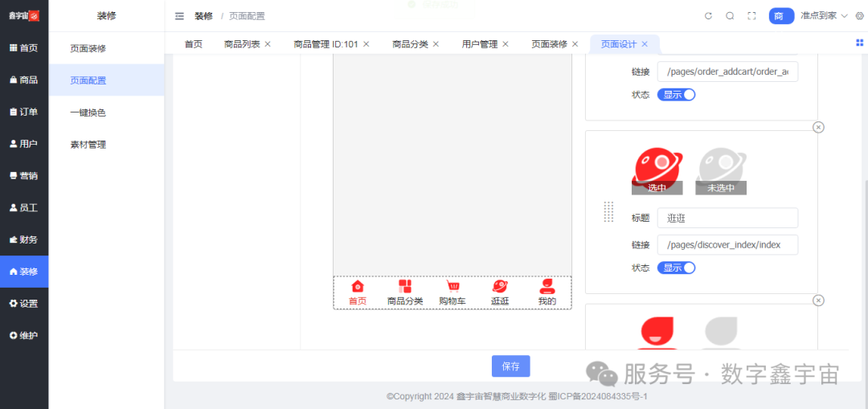Switch to the 商品分类 tab
The height and width of the screenshot is (409, 868).
410,44
